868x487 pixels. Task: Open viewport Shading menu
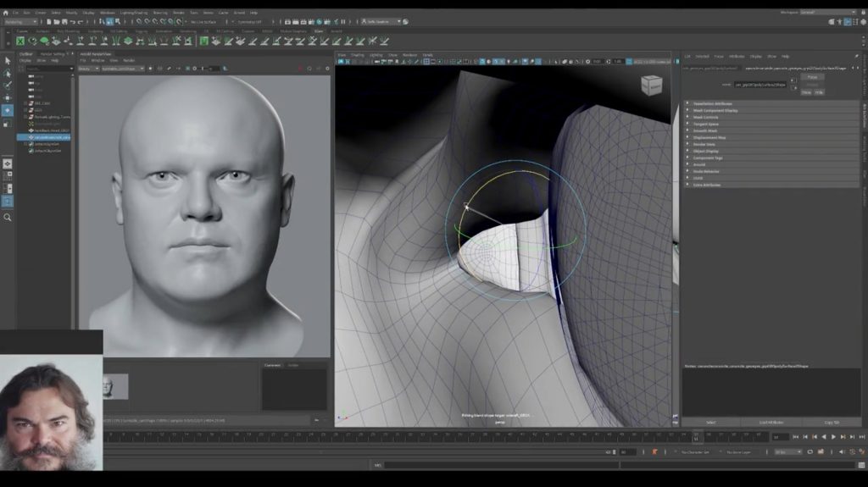(358, 55)
